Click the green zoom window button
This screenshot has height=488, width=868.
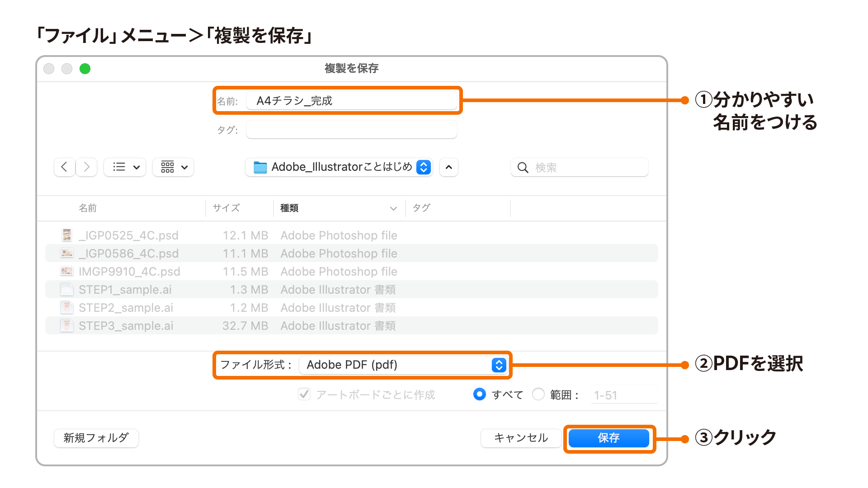(x=85, y=69)
